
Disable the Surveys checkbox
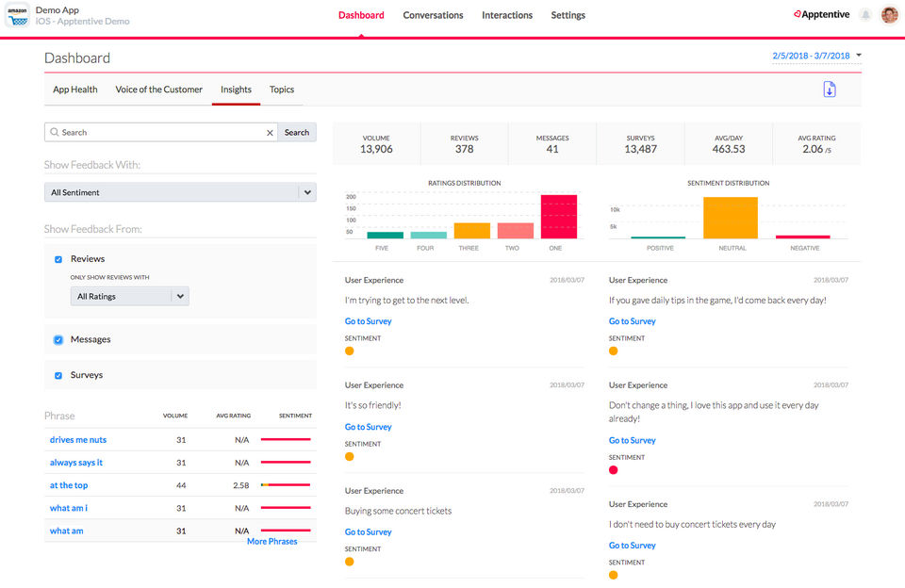tap(58, 375)
